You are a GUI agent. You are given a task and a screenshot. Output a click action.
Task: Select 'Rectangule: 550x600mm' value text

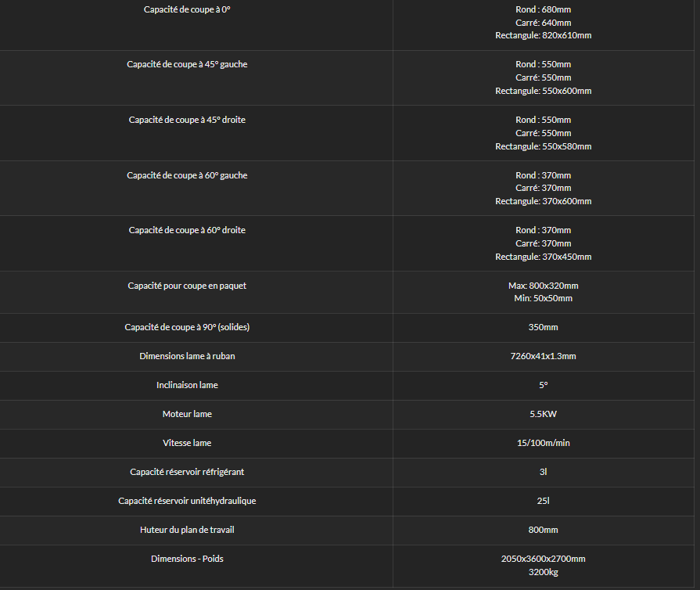click(x=543, y=91)
